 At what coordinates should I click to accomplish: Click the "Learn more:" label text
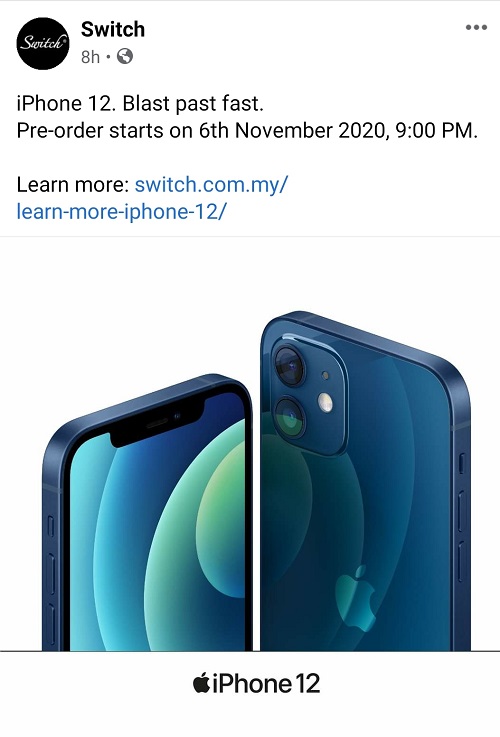(x=73, y=184)
